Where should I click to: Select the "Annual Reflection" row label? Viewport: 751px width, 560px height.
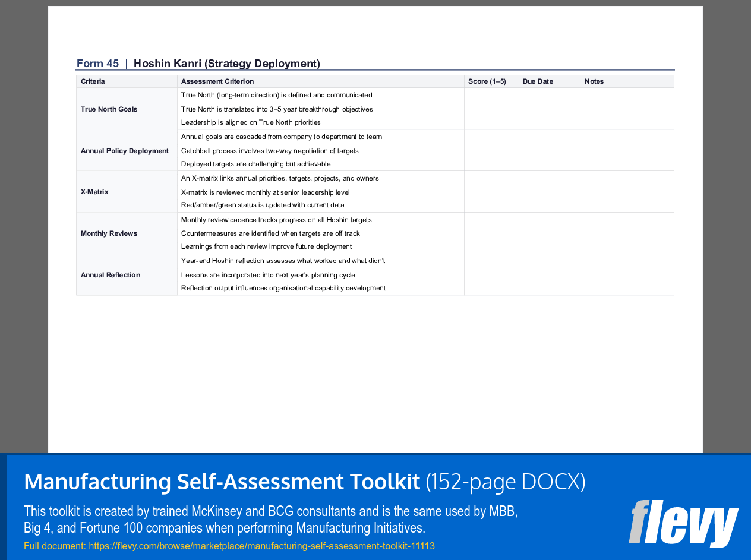pos(110,274)
